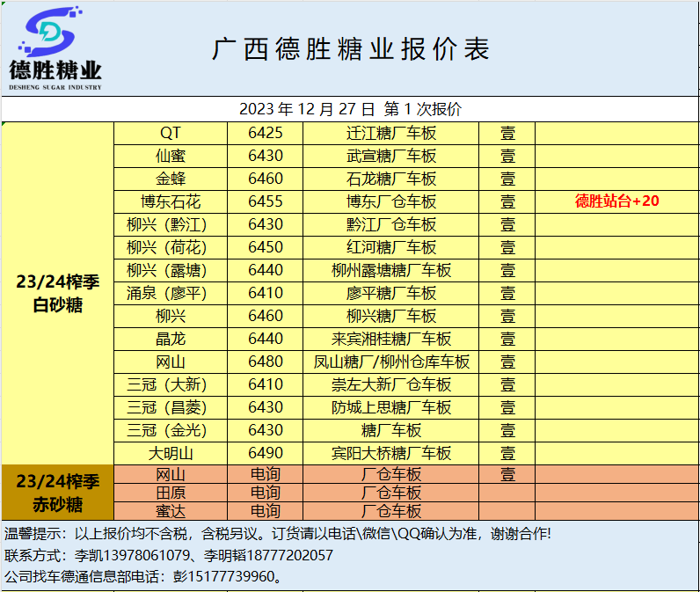The height and width of the screenshot is (592, 700).
Task: Click the Desheng Sugar company logo
Action: (x=55, y=48)
